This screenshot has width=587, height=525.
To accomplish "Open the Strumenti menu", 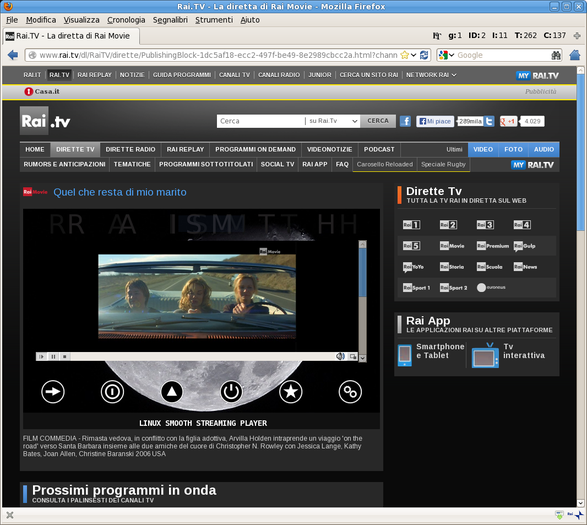I will (214, 20).
